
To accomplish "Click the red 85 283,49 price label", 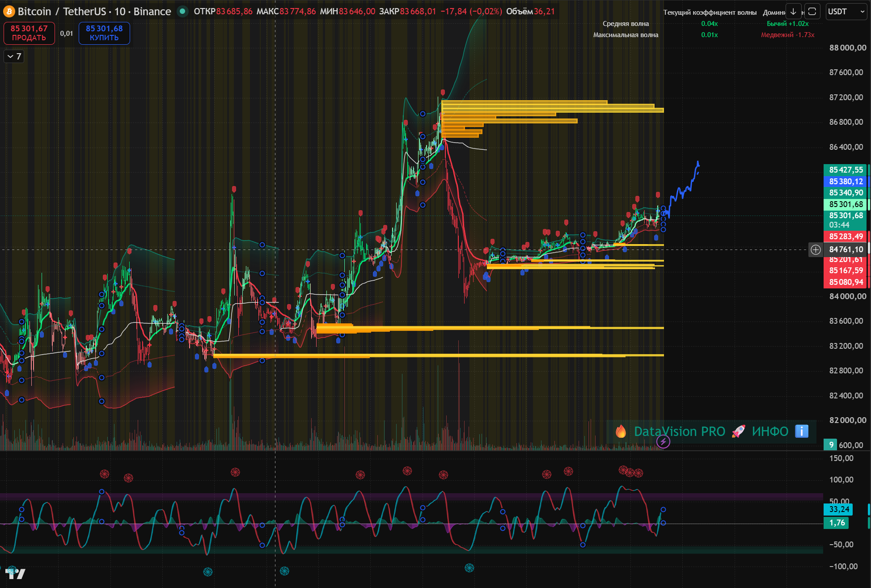I will (x=846, y=237).
